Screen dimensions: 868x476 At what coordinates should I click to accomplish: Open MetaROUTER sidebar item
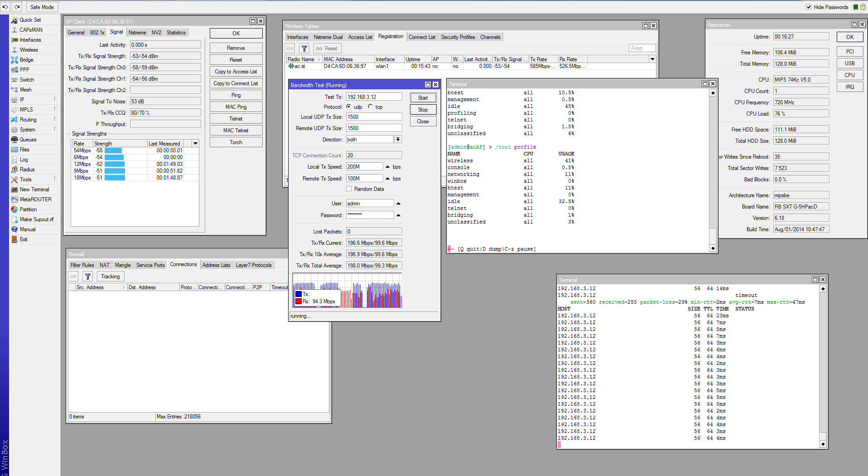point(35,199)
